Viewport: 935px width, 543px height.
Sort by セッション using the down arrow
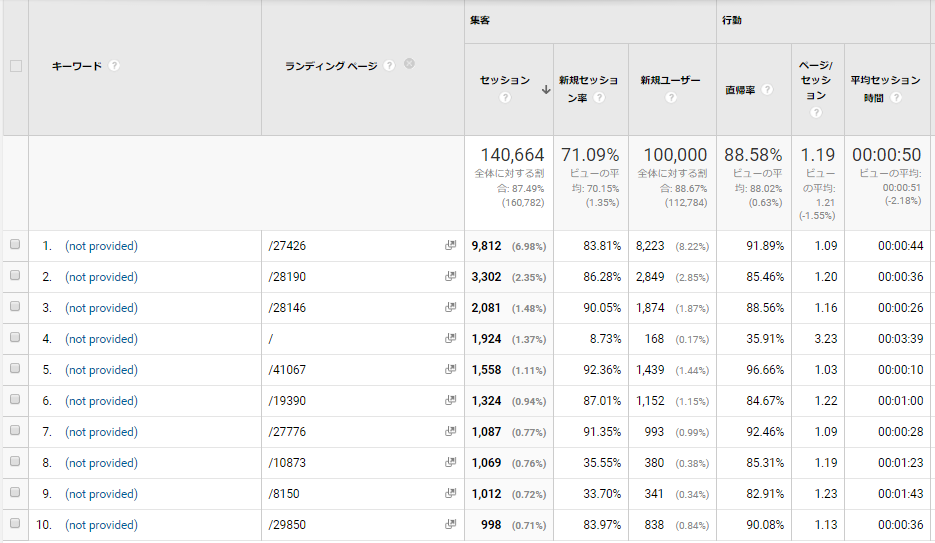pyautogui.click(x=546, y=89)
